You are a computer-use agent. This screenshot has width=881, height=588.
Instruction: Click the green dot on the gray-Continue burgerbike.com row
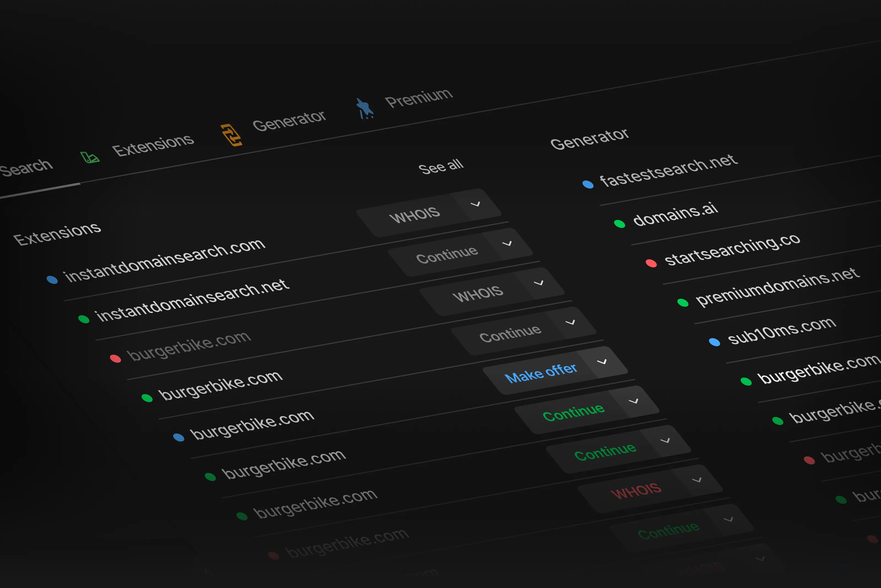(147, 398)
